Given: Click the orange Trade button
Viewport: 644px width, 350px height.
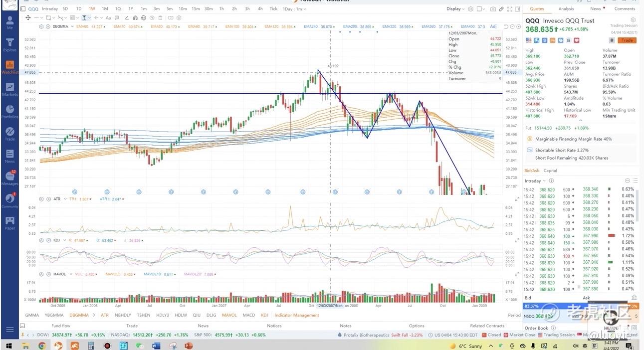Looking at the screenshot, I should coord(627,40).
